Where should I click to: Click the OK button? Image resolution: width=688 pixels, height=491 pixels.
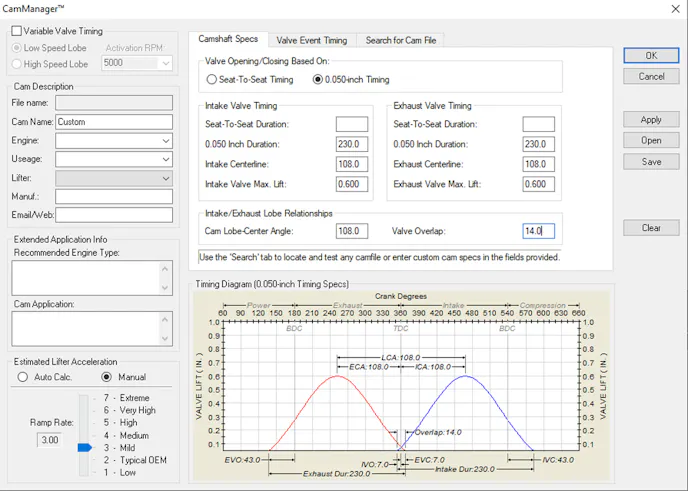(651, 56)
